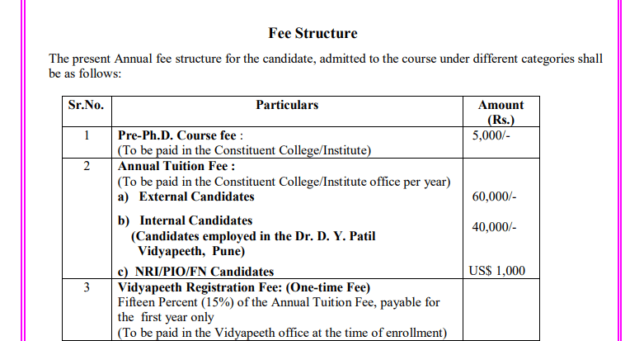Click the "Candidates employed in the Dr. D. Y. Patil" note

coord(253,236)
